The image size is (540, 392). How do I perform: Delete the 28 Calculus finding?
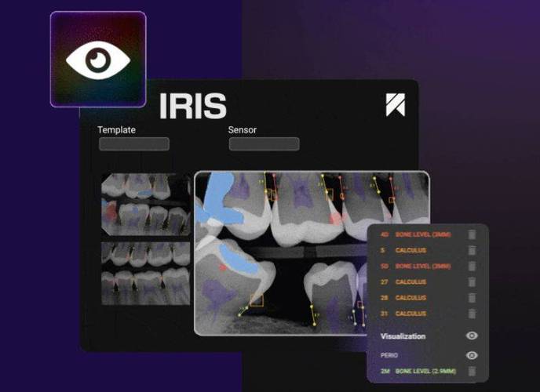pyautogui.click(x=472, y=298)
